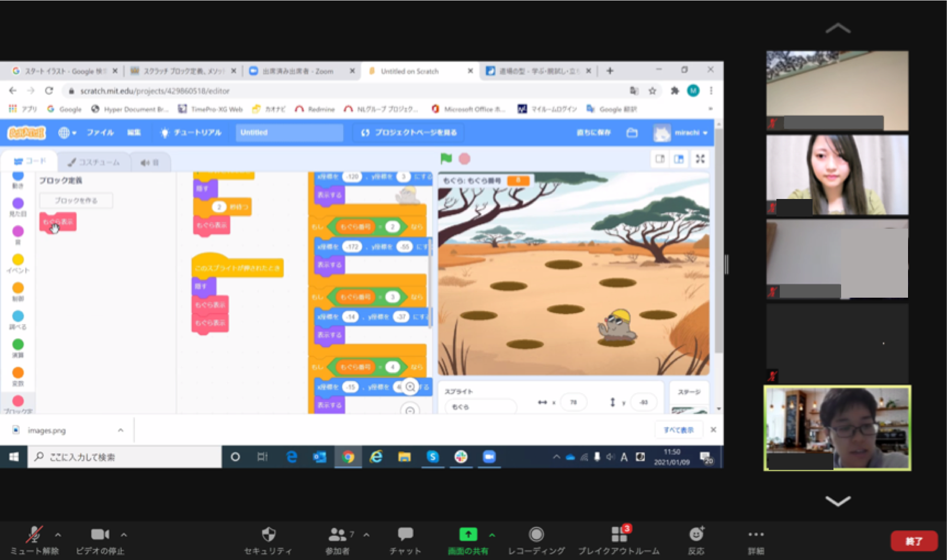Click すべて表示 downloads link
The width and height of the screenshot is (947, 560).
[x=678, y=430]
